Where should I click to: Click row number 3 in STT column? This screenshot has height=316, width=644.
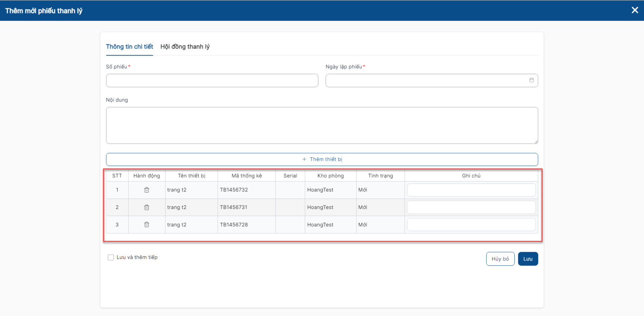(117, 225)
